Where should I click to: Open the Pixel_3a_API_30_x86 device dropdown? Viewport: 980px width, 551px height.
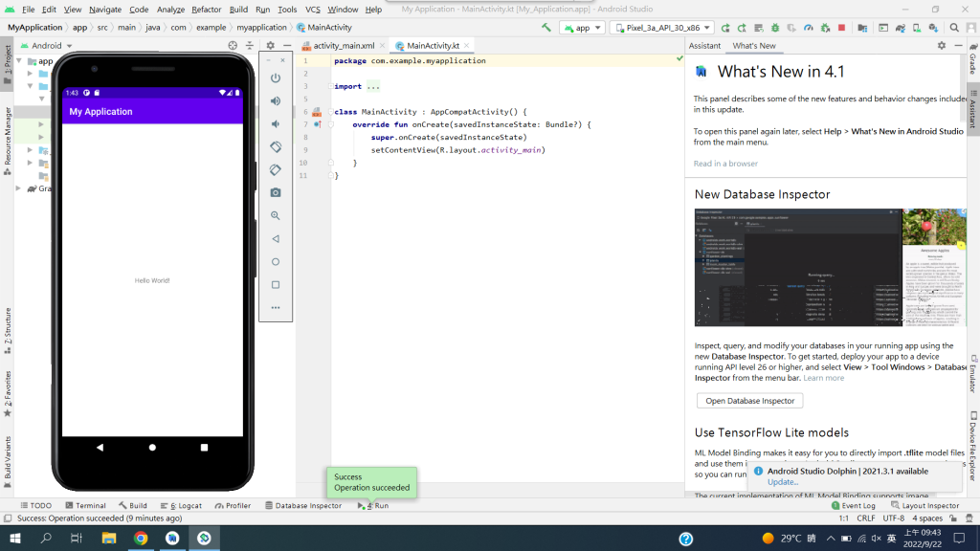pos(662,28)
